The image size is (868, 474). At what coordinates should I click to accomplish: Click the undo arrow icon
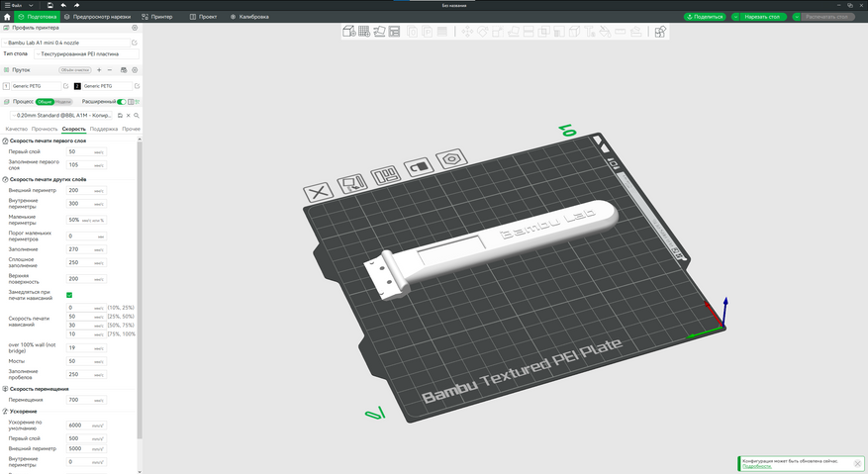(x=63, y=5)
